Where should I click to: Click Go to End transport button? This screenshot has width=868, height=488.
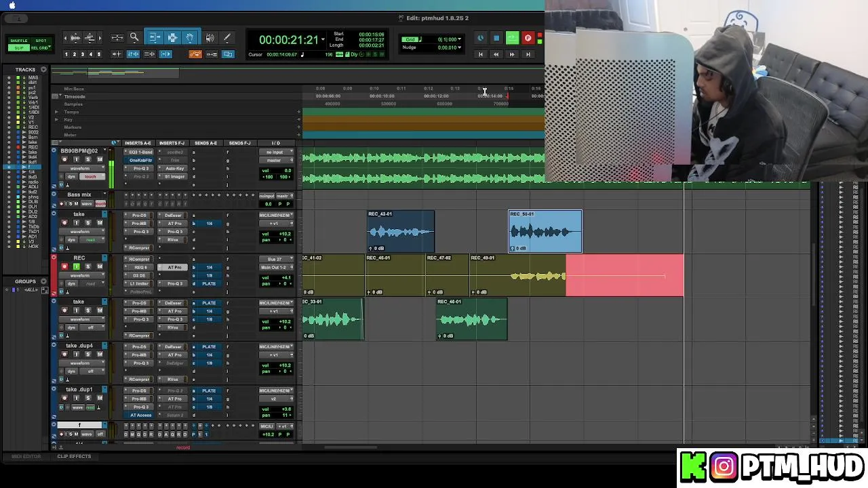click(x=528, y=54)
